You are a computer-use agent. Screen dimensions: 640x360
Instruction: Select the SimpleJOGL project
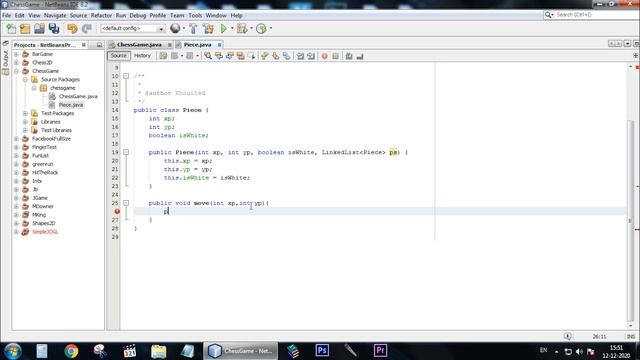tap(45, 232)
